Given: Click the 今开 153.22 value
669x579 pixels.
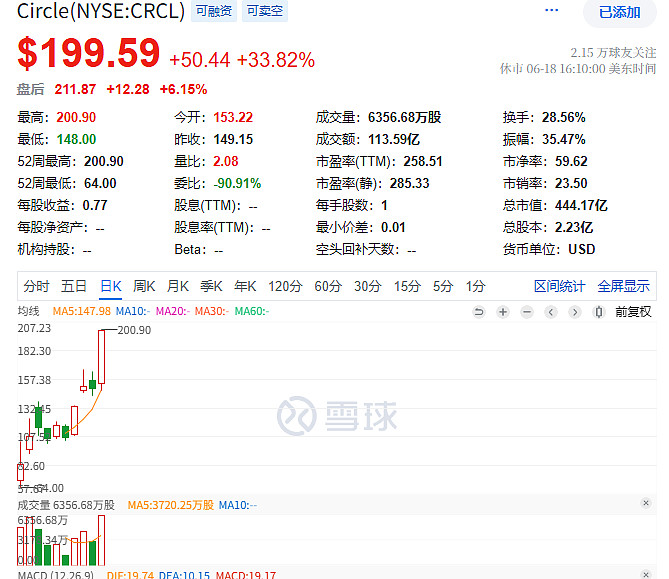Looking at the screenshot, I should click(233, 117).
